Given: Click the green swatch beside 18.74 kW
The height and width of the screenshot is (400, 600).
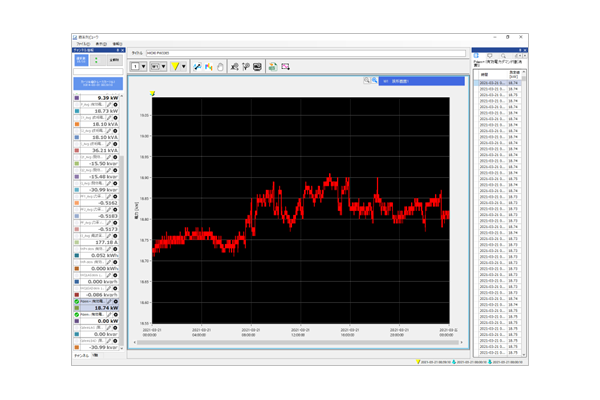Looking at the screenshot, I should [77, 308].
